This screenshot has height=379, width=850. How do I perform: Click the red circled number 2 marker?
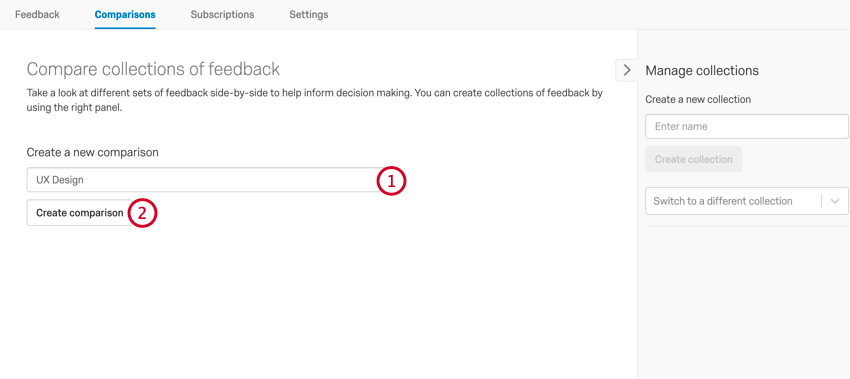click(142, 213)
